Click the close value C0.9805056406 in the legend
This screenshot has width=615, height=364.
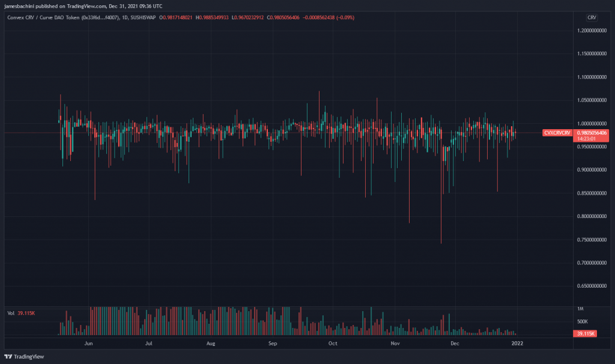click(283, 17)
